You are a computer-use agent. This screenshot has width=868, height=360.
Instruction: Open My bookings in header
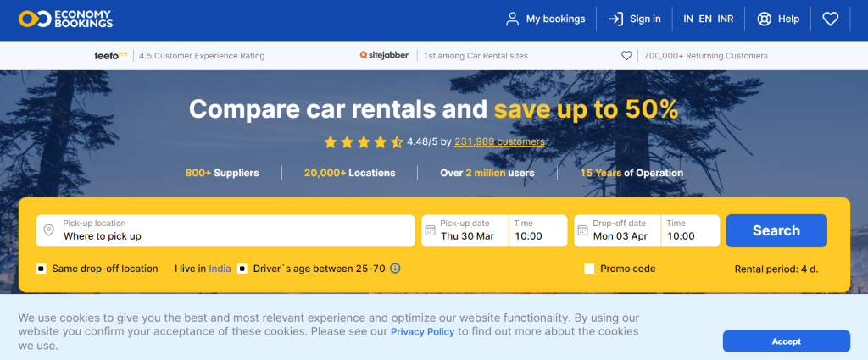tap(555, 19)
